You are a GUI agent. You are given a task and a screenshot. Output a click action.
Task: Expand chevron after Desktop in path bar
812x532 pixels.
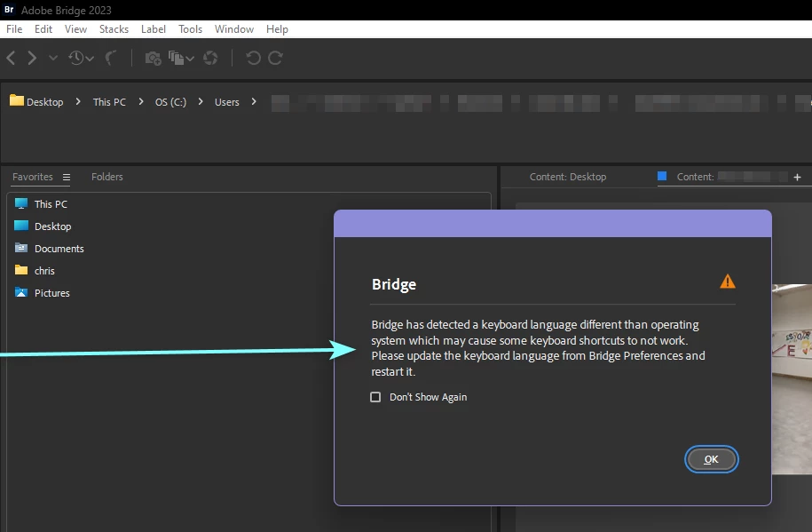pyautogui.click(x=78, y=101)
